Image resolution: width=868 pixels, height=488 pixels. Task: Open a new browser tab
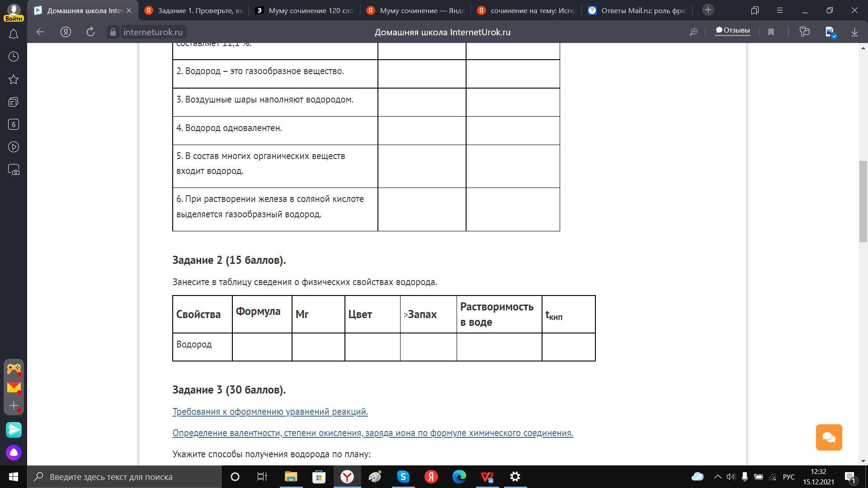point(708,10)
